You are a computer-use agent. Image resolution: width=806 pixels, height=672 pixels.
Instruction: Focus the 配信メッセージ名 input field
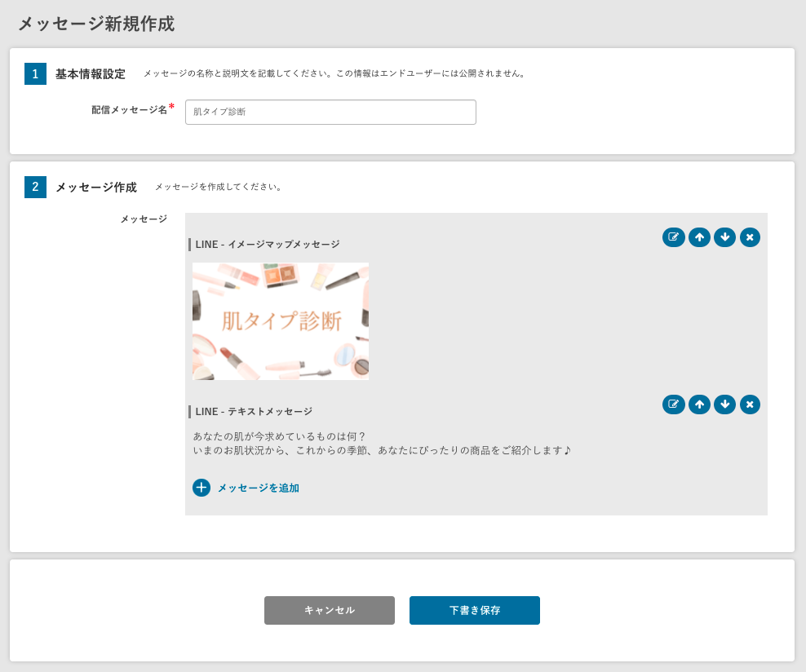[x=330, y=113]
